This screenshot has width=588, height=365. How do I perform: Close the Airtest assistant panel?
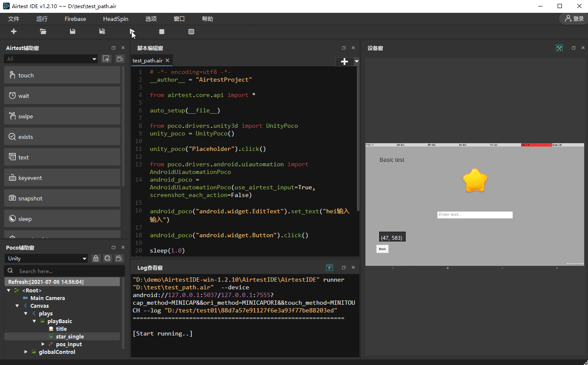point(123,48)
